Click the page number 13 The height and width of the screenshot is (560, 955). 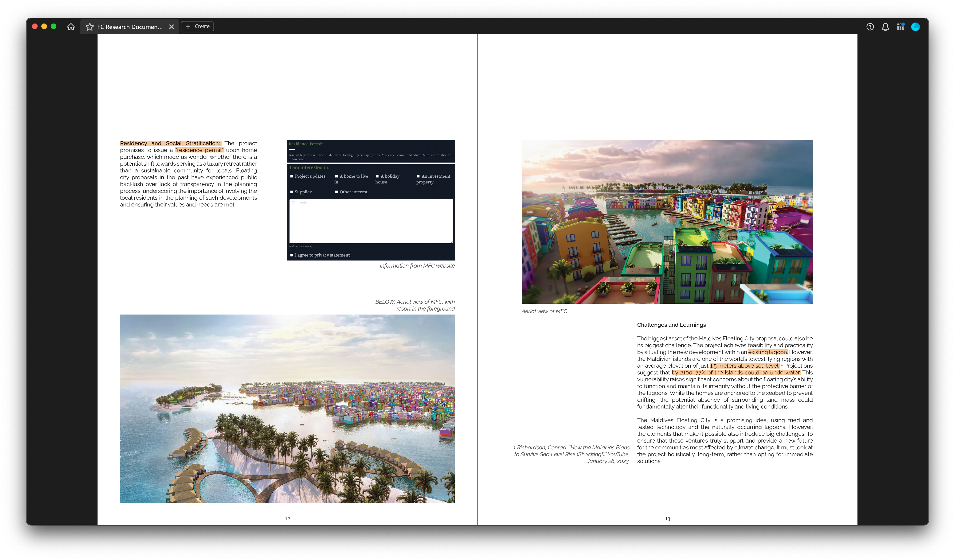point(667,519)
